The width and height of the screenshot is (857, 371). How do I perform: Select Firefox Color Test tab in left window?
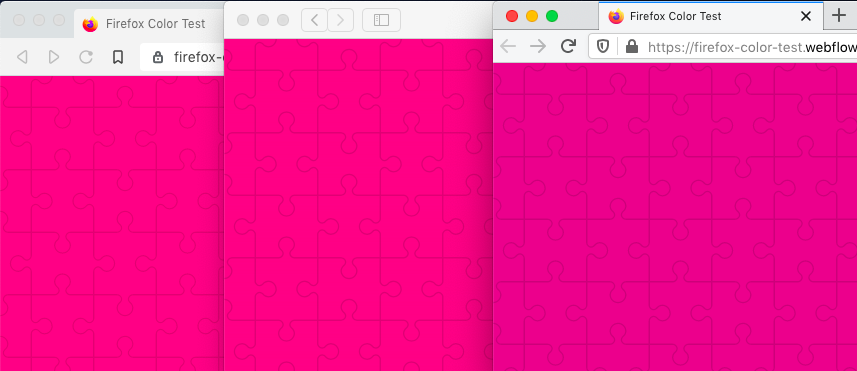149,24
